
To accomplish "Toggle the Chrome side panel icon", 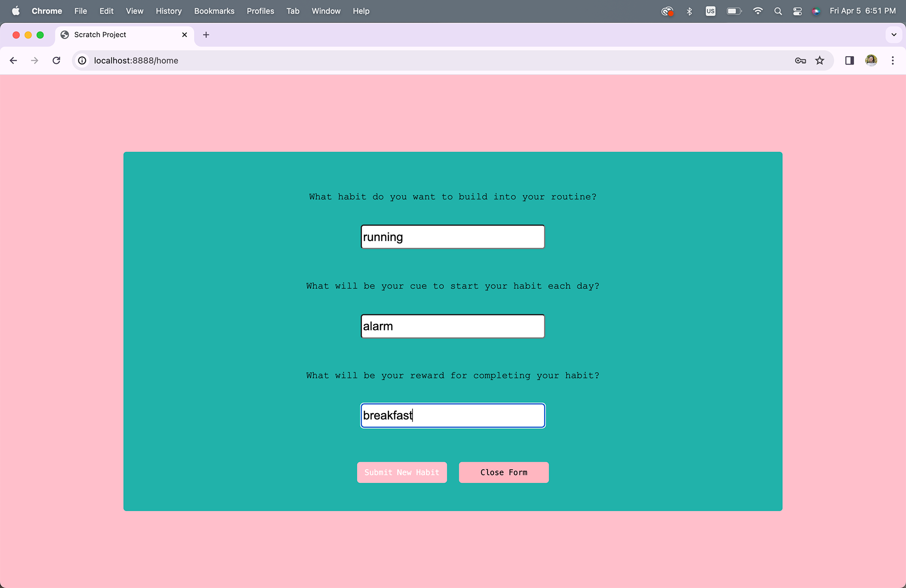I will (x=849, y=60).
